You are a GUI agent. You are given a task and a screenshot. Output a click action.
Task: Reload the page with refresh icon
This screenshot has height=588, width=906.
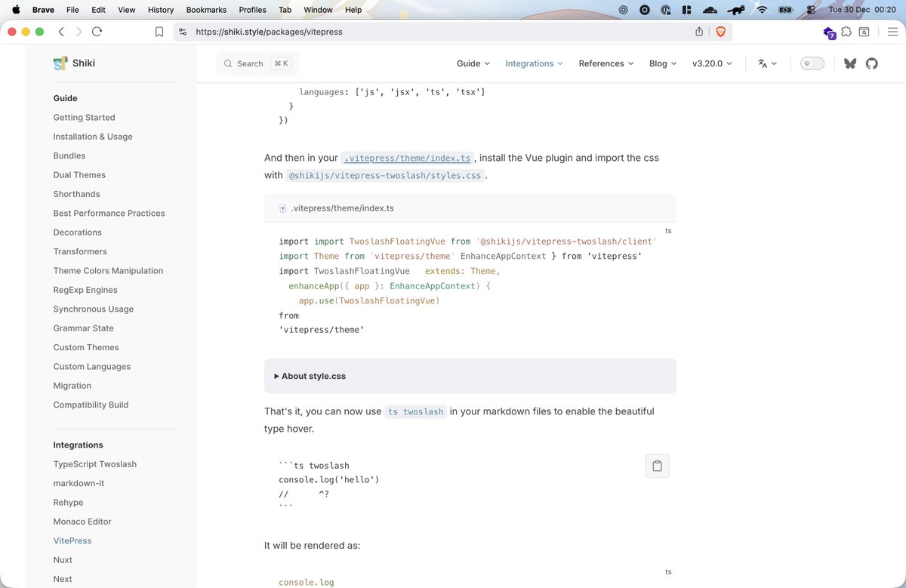point(97,32)
